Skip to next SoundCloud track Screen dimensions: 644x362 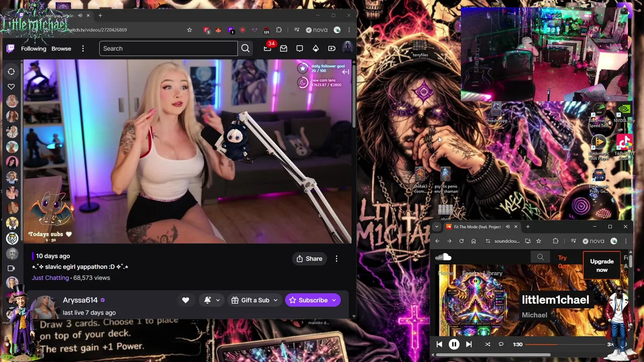[x=469, y=344]
